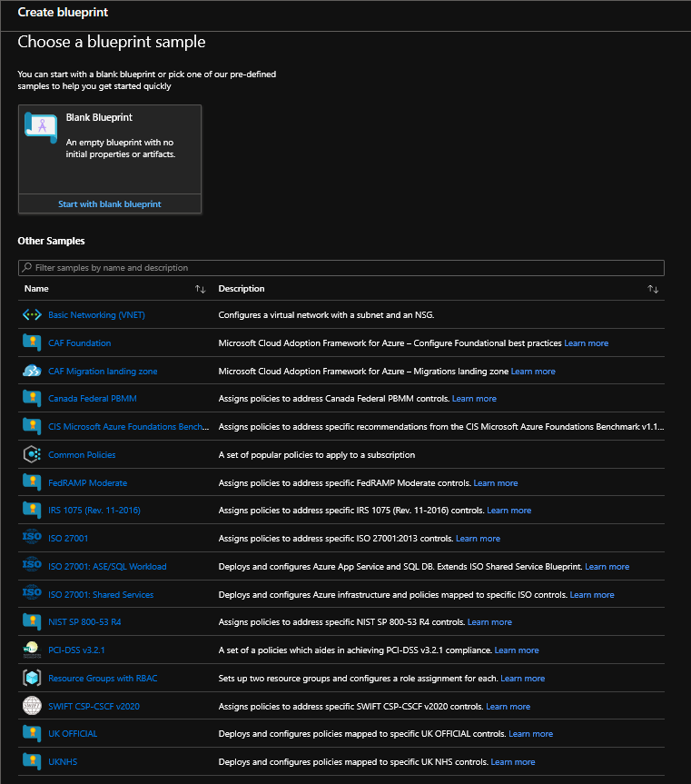This screenshot has height=784, width=691.
Task: Open Learn more for UK OFFICIAL
Action: [x=530, y=734]
